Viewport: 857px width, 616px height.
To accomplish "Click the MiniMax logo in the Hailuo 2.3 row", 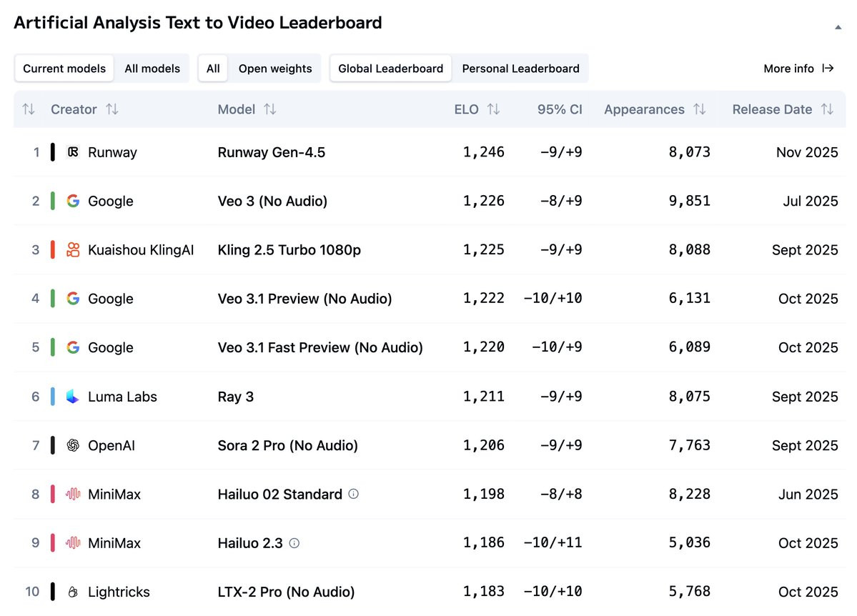I will 73,543.
